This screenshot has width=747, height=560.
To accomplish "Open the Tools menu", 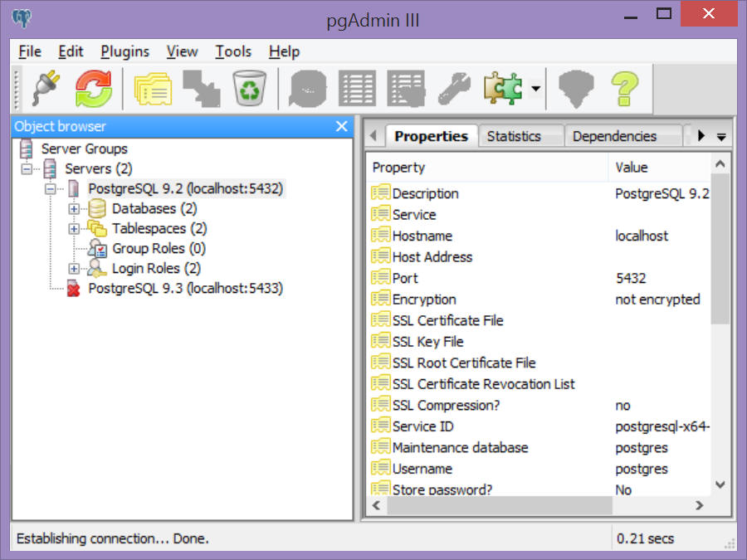I will pyautogui.click(x=233, y=51).
